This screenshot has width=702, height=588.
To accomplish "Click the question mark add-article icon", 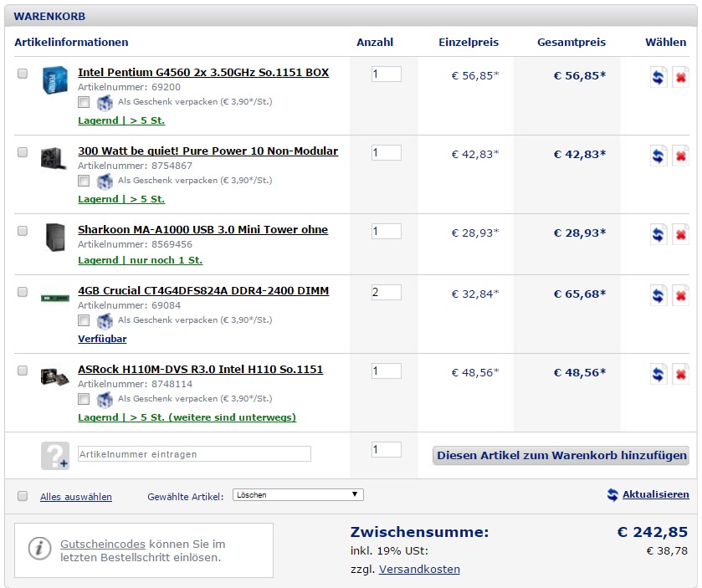I will (x=55, y=456).
